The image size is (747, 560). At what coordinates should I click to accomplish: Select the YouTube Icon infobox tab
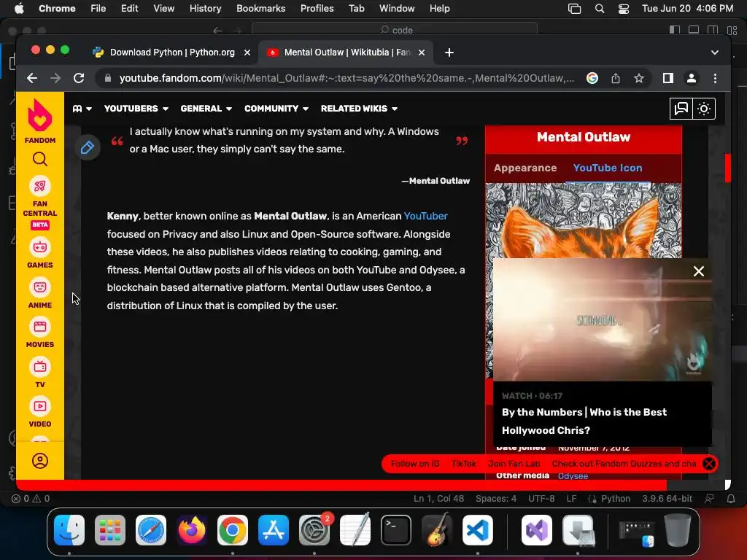click(608, 168)
